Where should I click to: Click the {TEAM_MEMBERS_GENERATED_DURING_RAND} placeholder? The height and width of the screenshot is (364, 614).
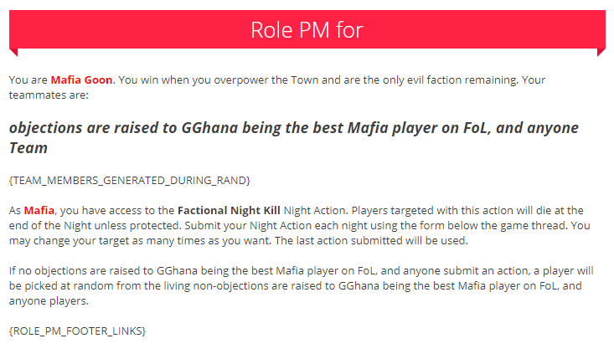[130, 180]
